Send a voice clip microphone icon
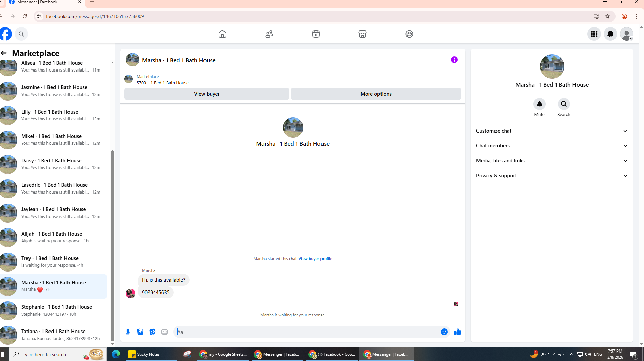Viewport: 644px width, 361px height. tap(128, 332)
